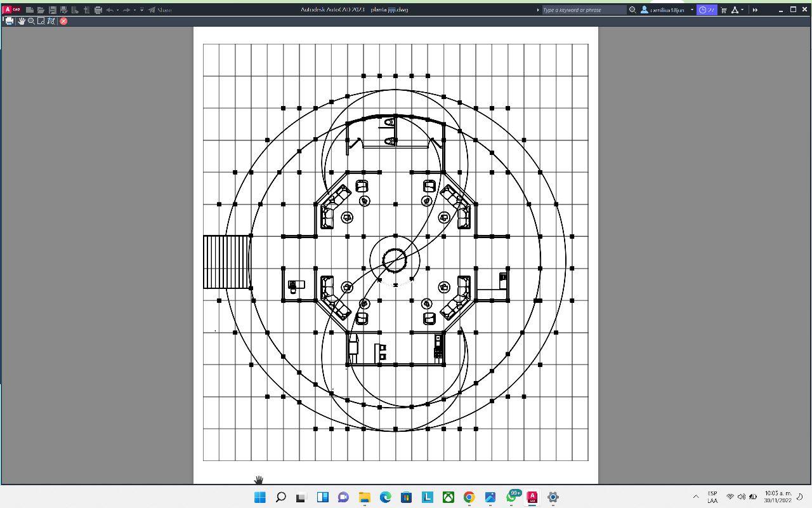Select the Pan hand tool
812x508 pixels.
[x=22, y=21]
